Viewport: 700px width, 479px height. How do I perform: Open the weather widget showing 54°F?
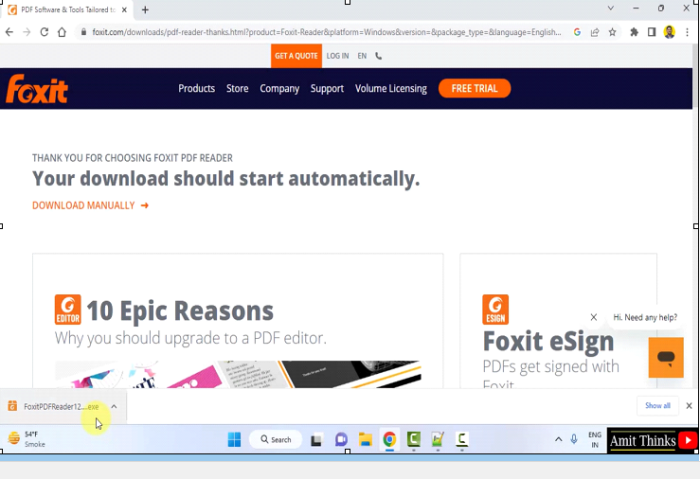27,439
